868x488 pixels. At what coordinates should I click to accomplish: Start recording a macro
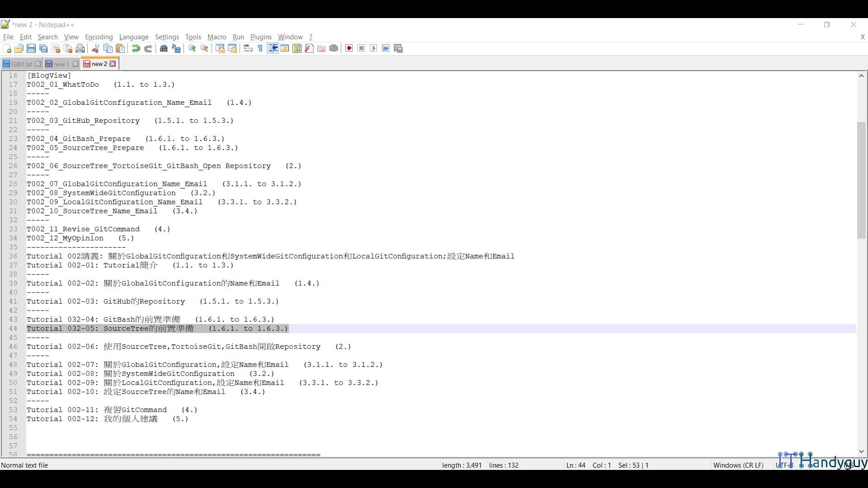click(349, 48)
